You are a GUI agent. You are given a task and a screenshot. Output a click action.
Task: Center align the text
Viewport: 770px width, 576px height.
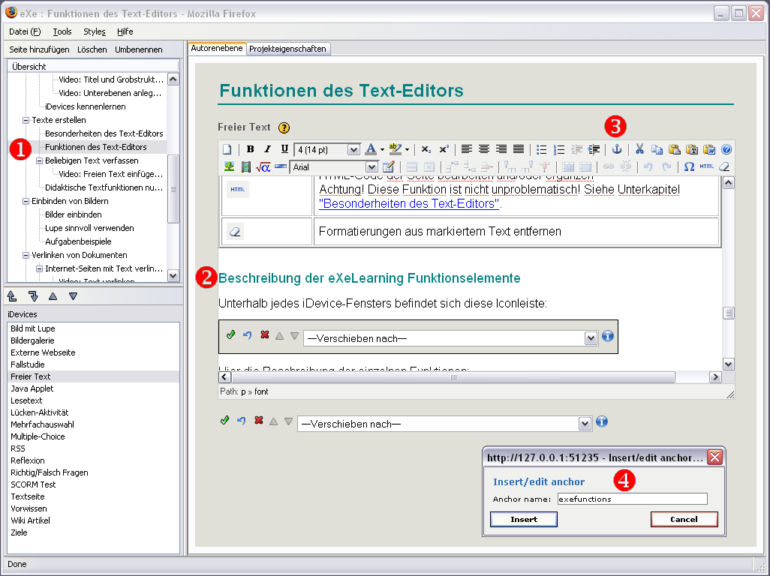tap(484, 149)
